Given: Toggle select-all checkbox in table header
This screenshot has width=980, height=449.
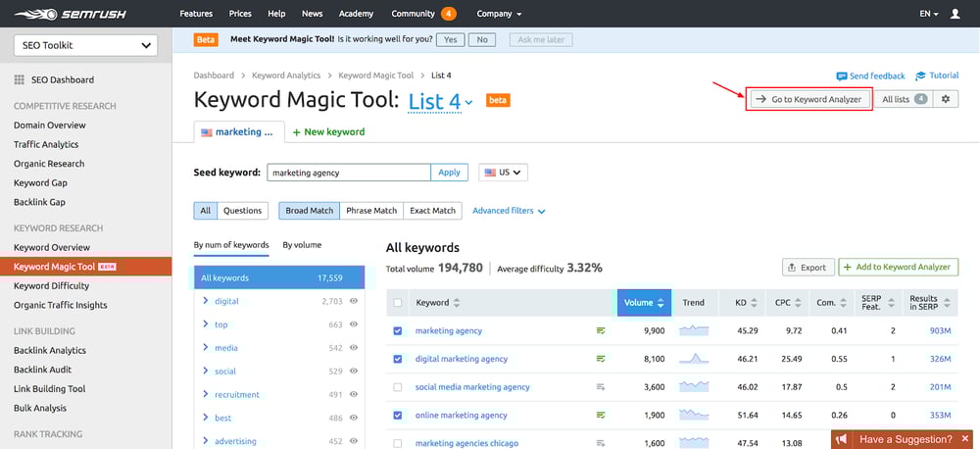Looking at the screenshot, I should [x=398, y=303].
